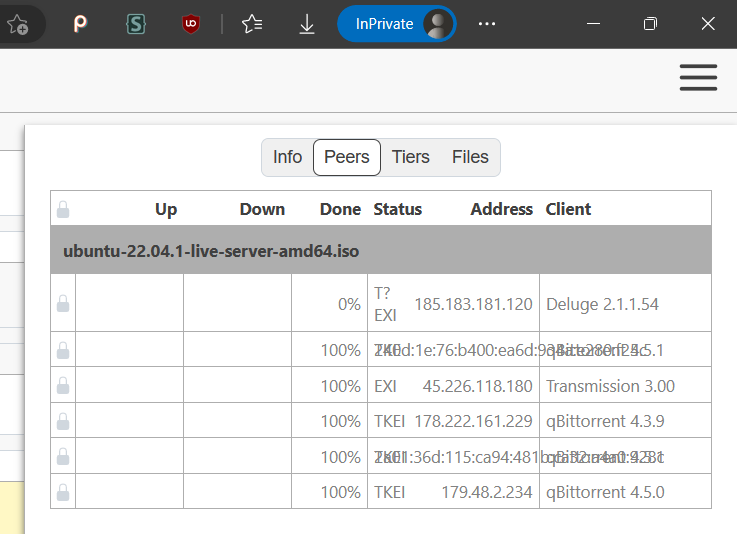The width and height of the screenshot is (737, 534).
Task: Click the address 185.183.181.120
Action: (473, 304)
